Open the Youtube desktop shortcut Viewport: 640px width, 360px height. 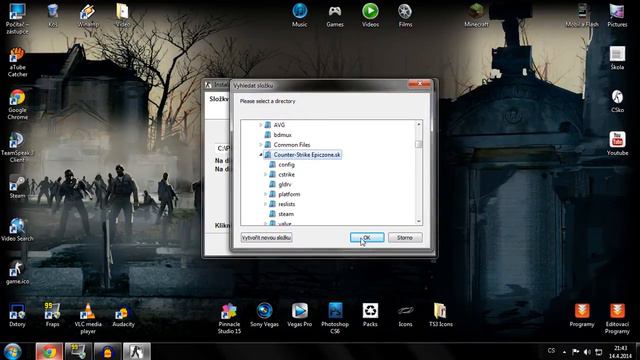click(x=617, y=144)
